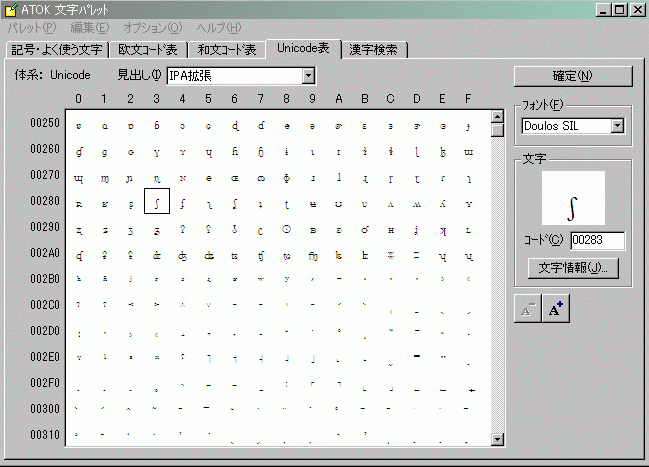649x467 pixels.
Task: Click the 文字情報(J)... button
Action: (x=573, y=268)
